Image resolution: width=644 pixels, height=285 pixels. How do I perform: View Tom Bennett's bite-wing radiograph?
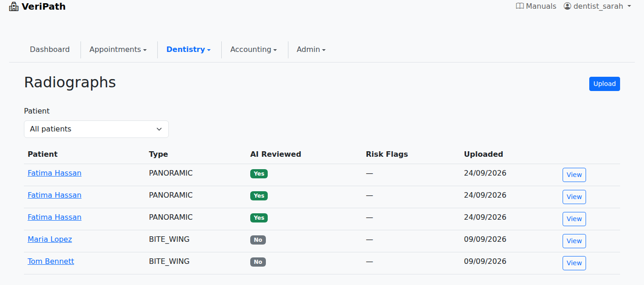pyautogui.click(x=574, y=263)
